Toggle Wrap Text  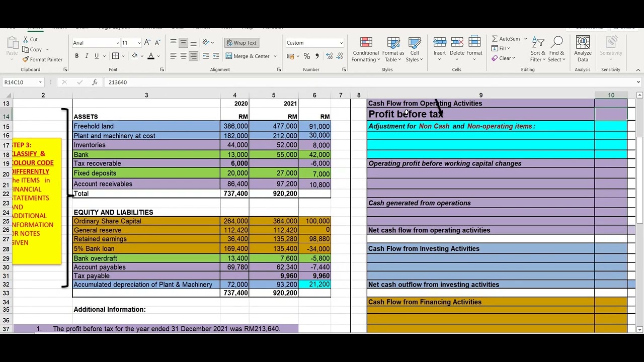coord(242,43)
